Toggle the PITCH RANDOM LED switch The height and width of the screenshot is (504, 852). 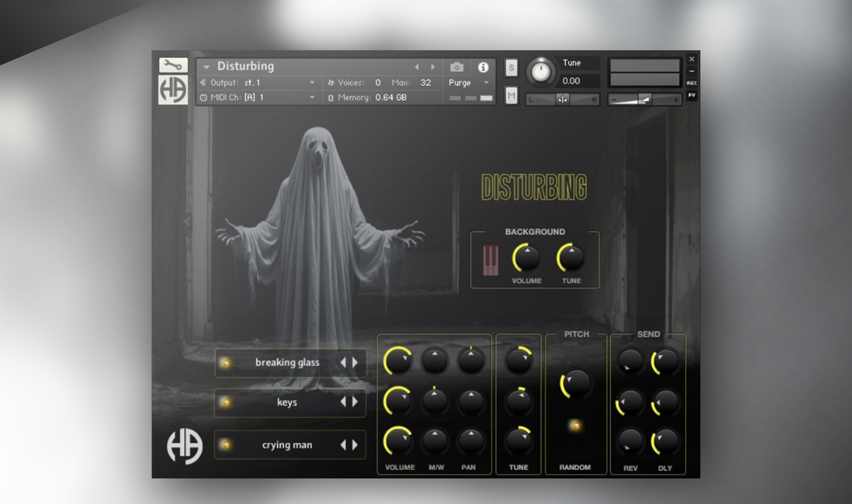tap(575, 426)
